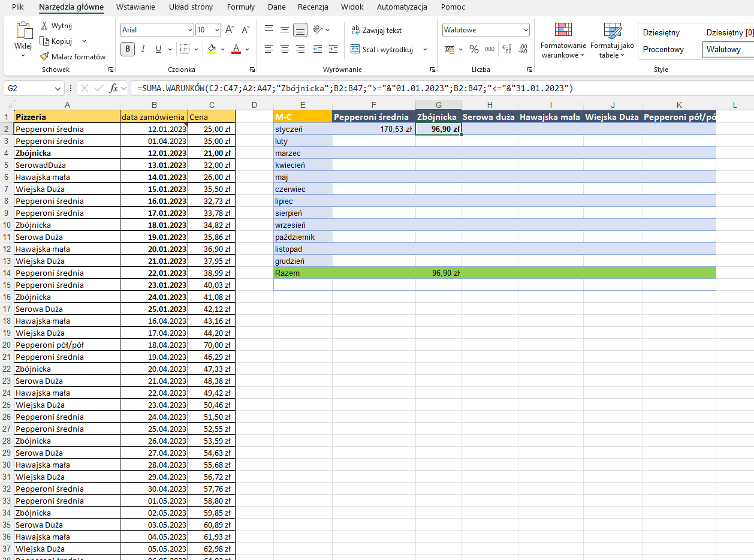This screenshot has width=754, height=560.
Task: Apply the yellow fill color swatch
Action: [211, 49]
